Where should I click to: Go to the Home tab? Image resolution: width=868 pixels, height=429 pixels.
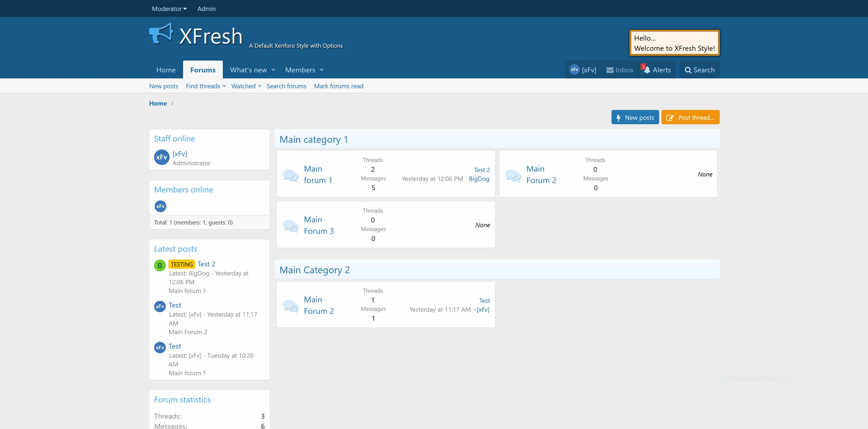click(x=166, y=70)
